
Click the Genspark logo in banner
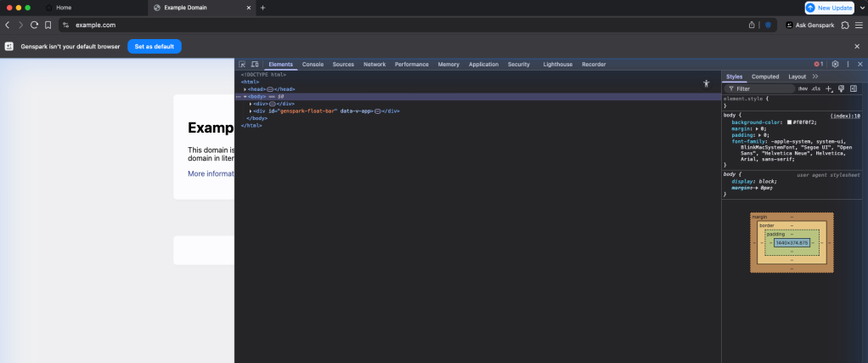[8, 47]
